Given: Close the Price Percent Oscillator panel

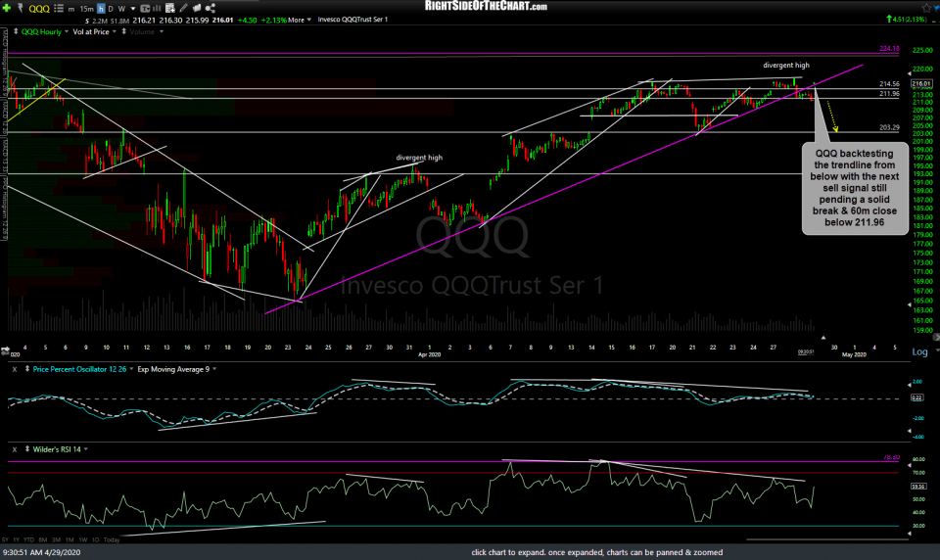Looking at the screenshot, I should click(15, 369).
